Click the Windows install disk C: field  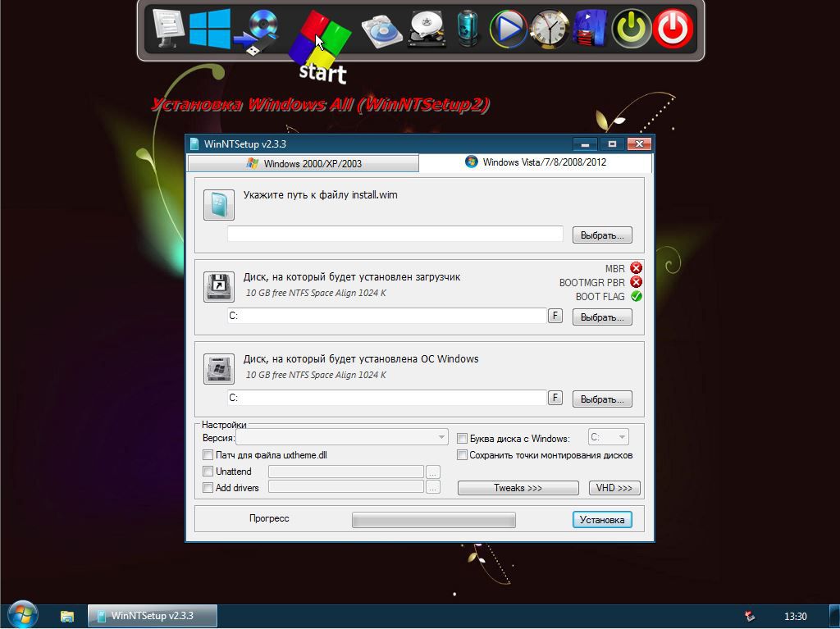(x=387, y=398)
